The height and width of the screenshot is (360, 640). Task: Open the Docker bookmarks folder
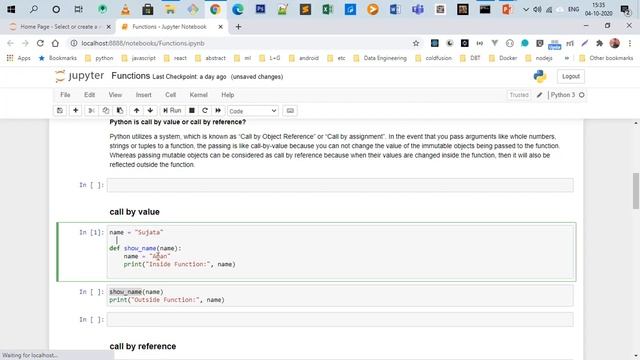coord(503,58)
